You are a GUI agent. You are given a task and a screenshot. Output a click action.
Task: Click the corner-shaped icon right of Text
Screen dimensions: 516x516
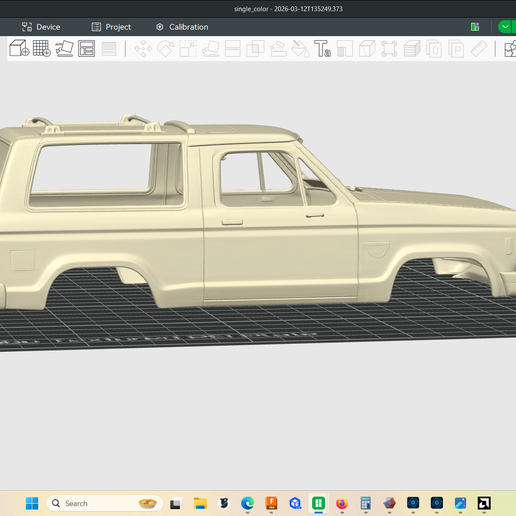coord(345,49)
